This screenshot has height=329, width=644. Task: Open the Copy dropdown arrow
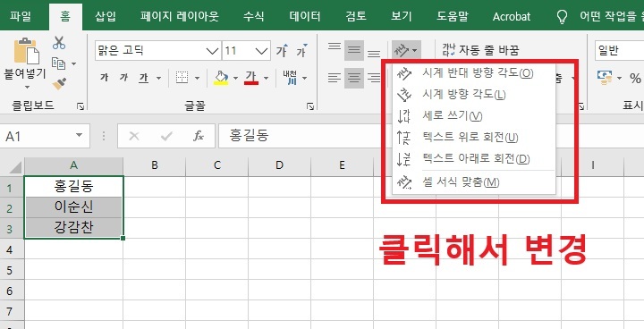(73, 63)
